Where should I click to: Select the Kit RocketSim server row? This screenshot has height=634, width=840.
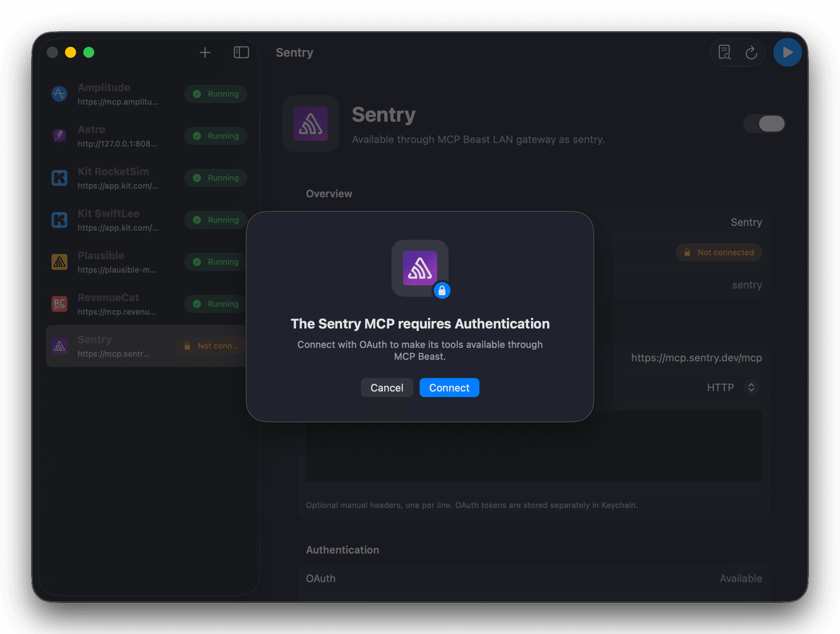tap(148, 178)
